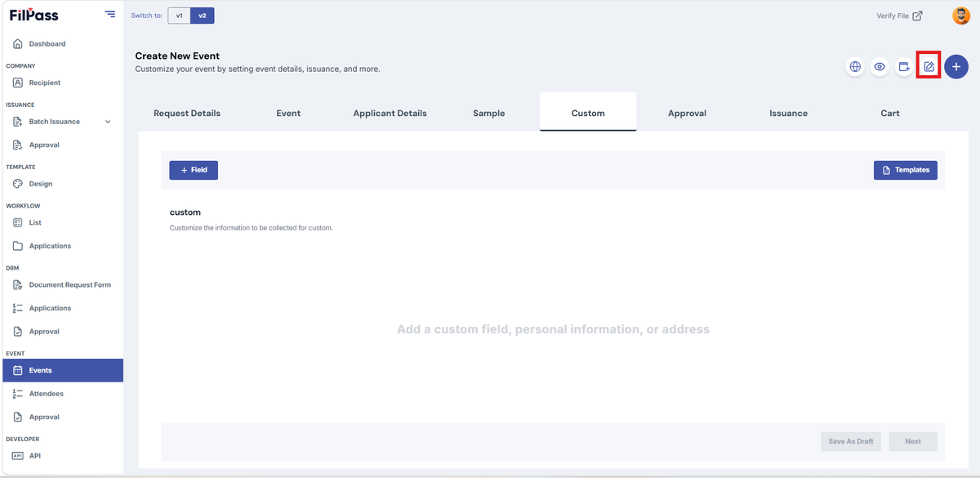The image size is (980, 478).
Task: Click the FilPass logo
Action: tap(33, 15)
